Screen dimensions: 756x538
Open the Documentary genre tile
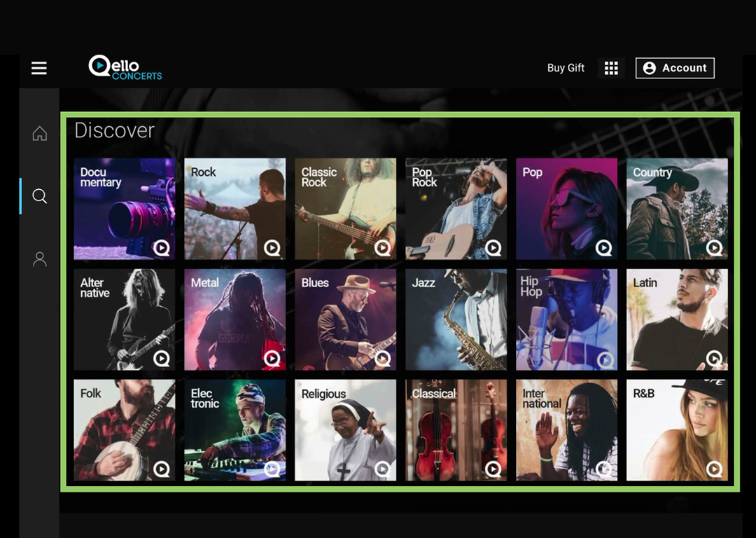(x=125, y=209)
